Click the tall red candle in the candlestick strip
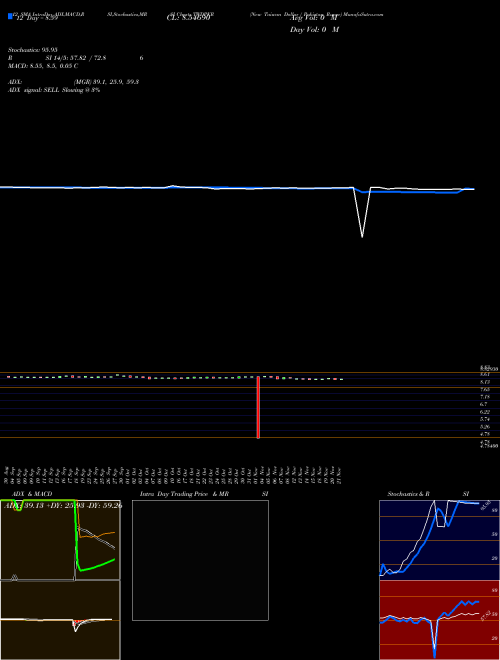Image resolution: width=500 pixels, height=660 pixels. 258,407
